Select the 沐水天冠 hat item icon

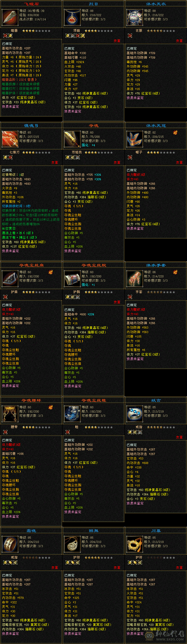coord(135,139)
